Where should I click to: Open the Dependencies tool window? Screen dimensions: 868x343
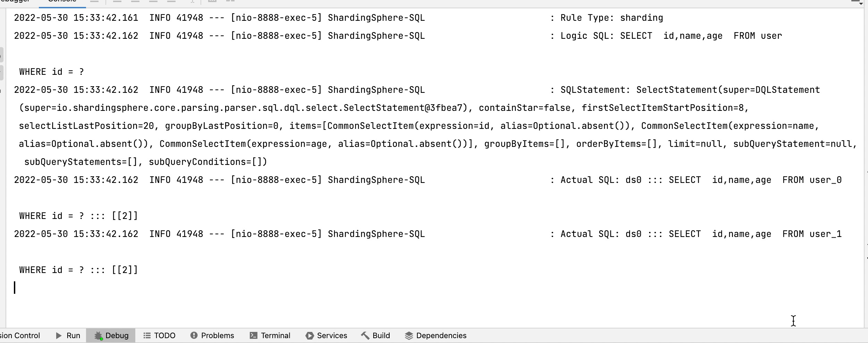click(x=435, y=335)
